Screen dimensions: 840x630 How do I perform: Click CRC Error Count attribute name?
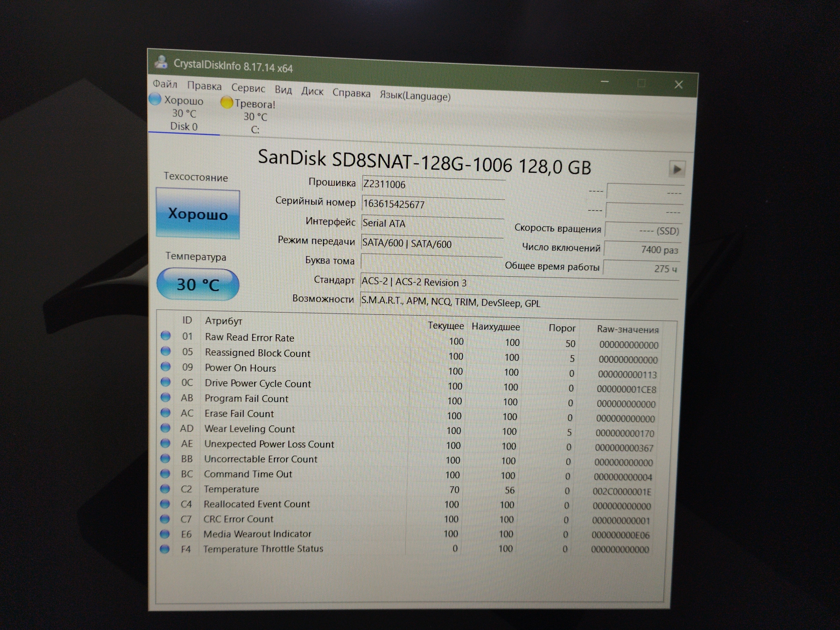[238, 519]
